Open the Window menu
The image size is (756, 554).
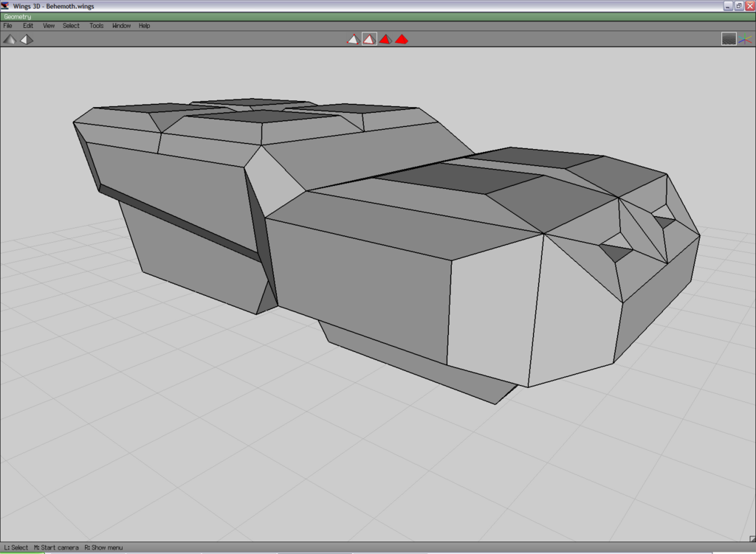point(121,26)
